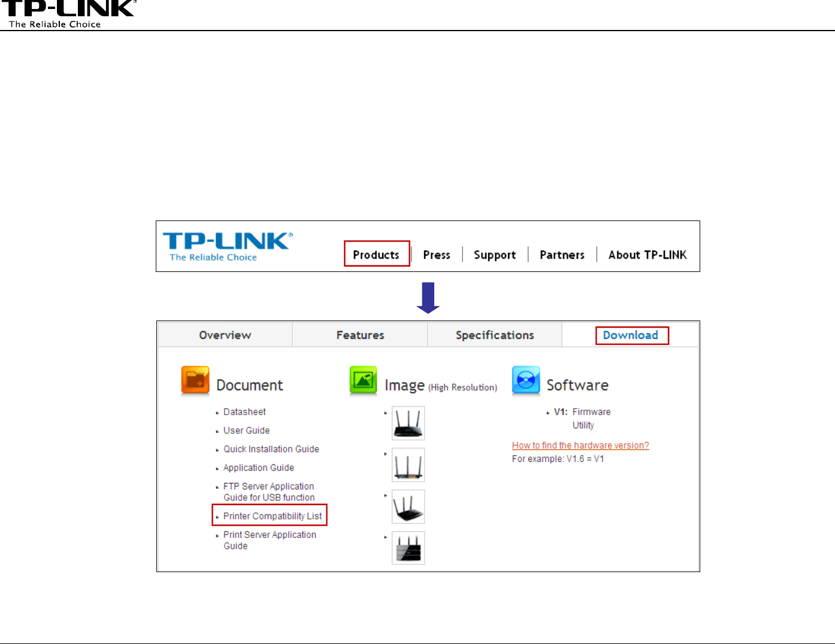Download the V1 Utility
835x644 pixels.
click(583, 425)
